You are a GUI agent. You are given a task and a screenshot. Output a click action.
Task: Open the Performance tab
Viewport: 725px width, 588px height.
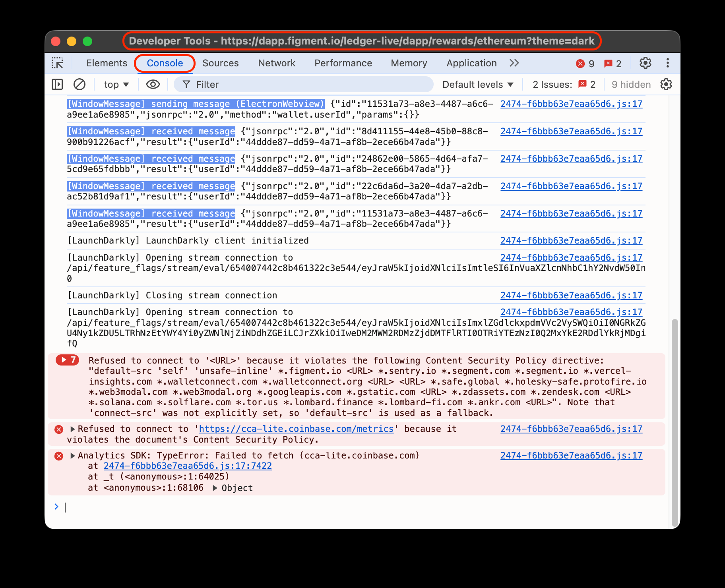[343, 63]
